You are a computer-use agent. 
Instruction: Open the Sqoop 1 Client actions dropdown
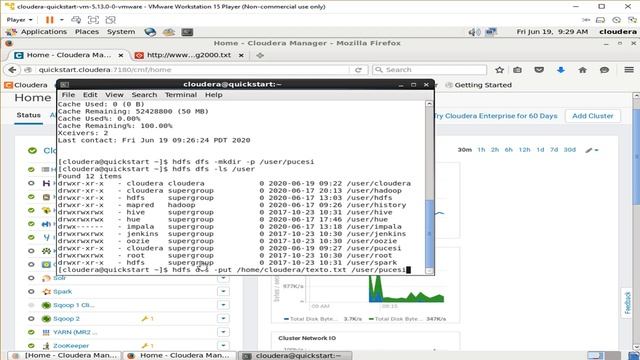pos(223,305)
